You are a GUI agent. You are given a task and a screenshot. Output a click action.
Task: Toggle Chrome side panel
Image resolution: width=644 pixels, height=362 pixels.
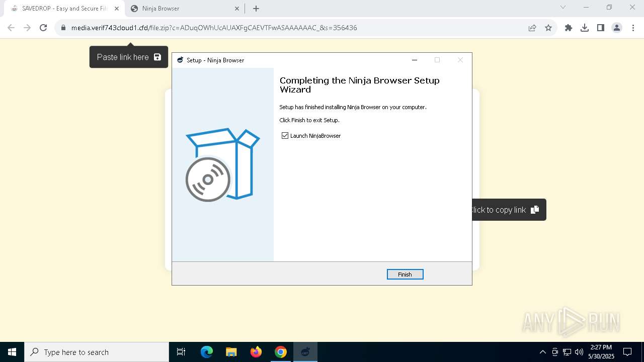coord(601,28)
